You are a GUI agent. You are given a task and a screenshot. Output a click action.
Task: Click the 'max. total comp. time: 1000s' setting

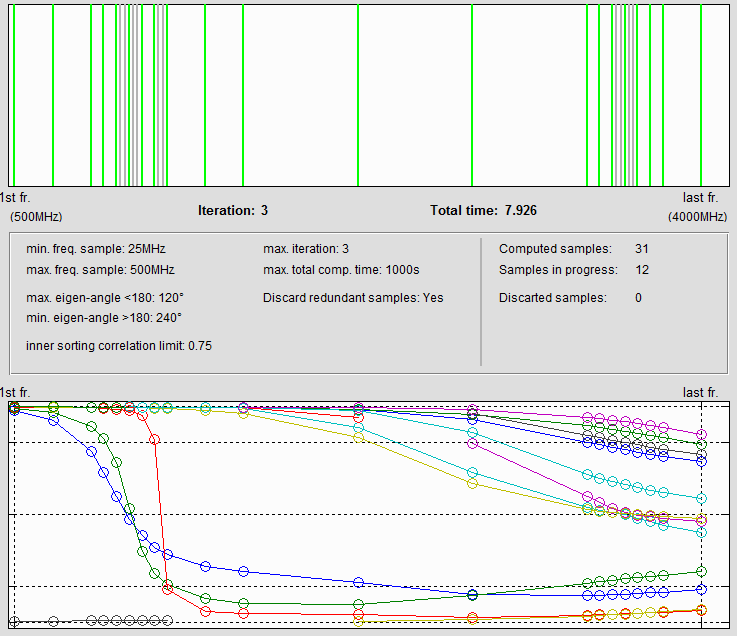342,270
